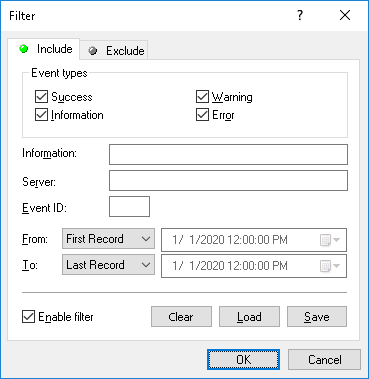Screen dimensions: 369x379
Task: Click the gray Exclude tab indicator icon
Action: coord(93,51)
